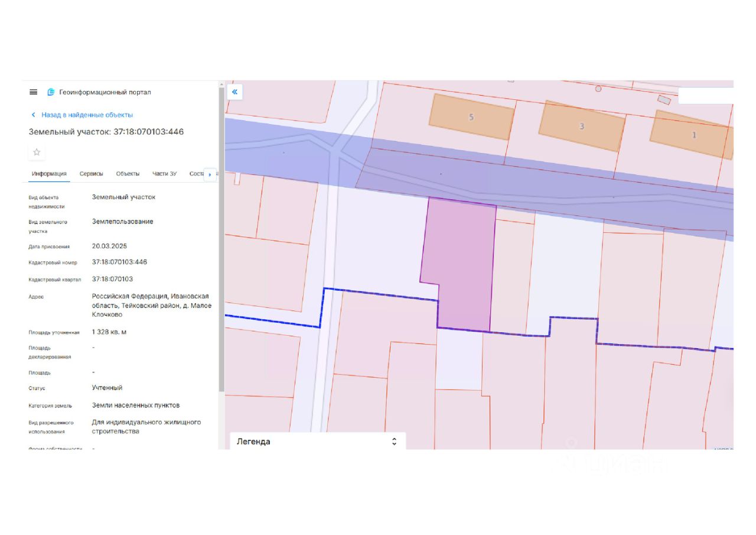Switch to the Сервисы tab
The image size is (756, 535).
point(92,174)
